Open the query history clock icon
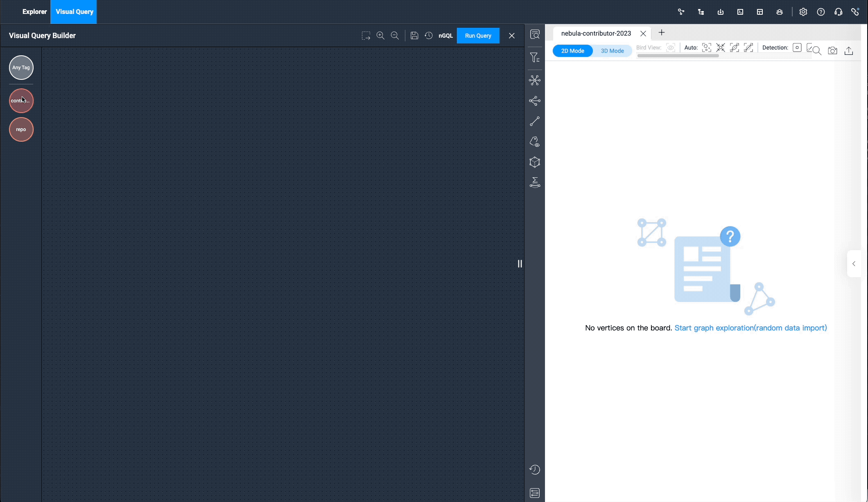This screenshot has height=502, width=868. (x=429, y=36)
